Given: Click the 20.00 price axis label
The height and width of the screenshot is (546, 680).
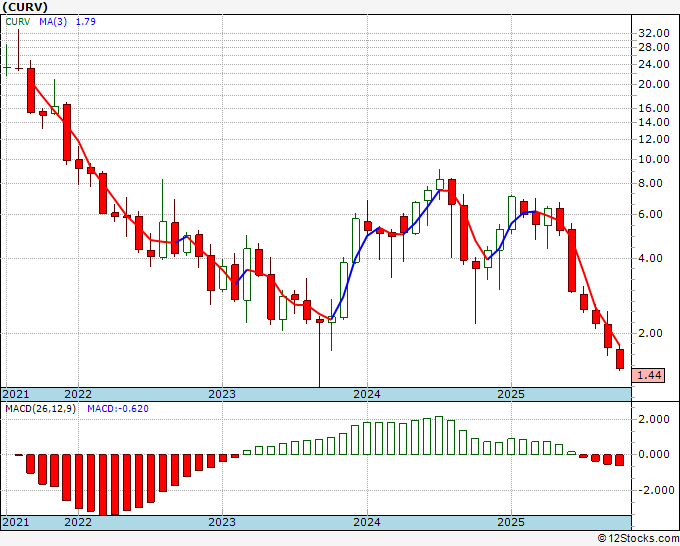Looking at the screenshot, I should pyautogui.click(x=654, y=84).
